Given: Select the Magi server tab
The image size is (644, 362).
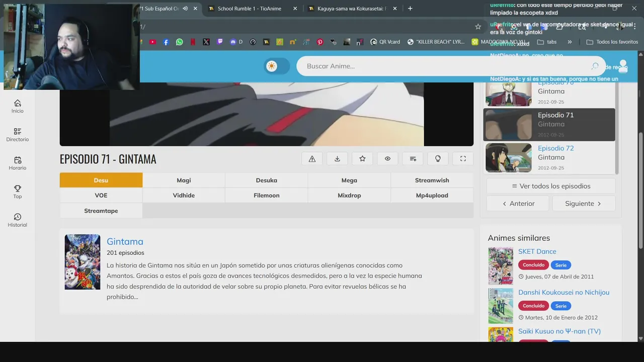Looking at the screenshot, I should [184, 180].
